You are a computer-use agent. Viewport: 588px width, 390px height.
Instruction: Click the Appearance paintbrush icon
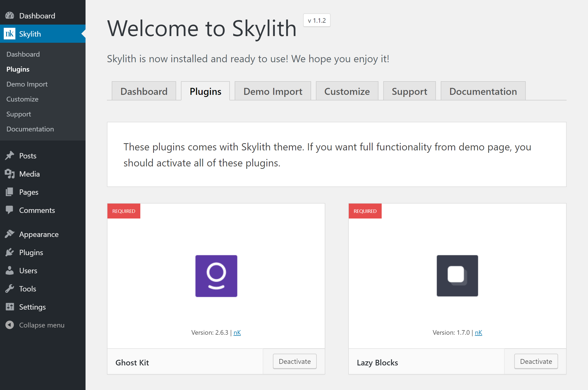click(10, 234)
